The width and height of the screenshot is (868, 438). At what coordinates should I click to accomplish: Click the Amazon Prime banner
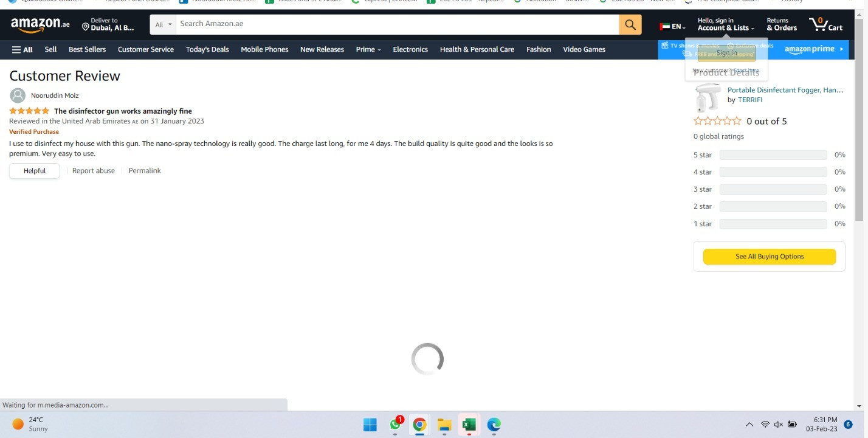(753, 49)
